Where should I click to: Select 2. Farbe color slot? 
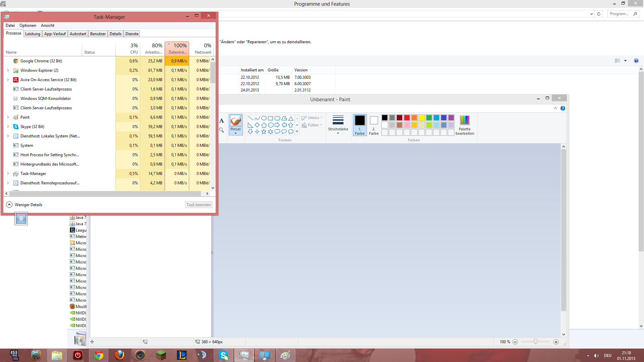[x=374, y=125]
